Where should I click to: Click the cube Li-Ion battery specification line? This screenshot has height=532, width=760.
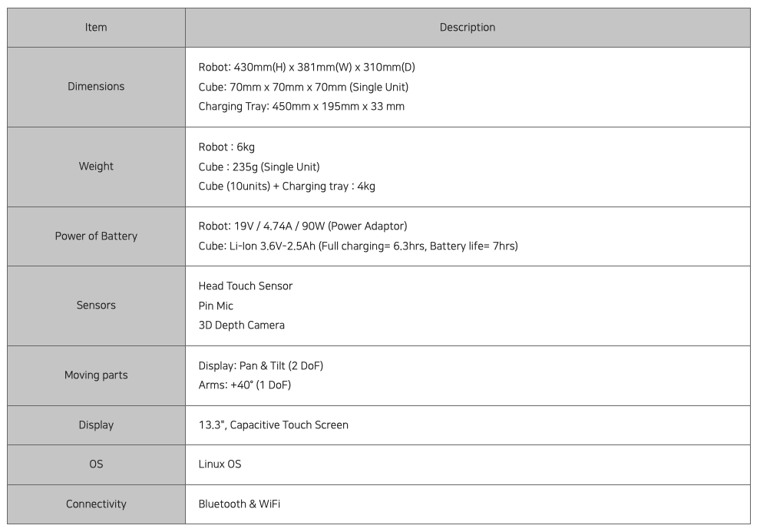click(358, 246)
